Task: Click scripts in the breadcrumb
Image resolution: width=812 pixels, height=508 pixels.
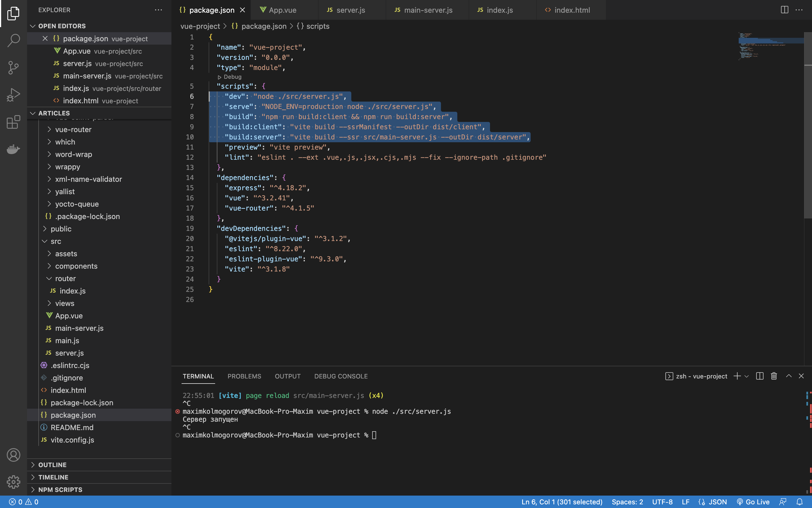Action: point(317,26)
